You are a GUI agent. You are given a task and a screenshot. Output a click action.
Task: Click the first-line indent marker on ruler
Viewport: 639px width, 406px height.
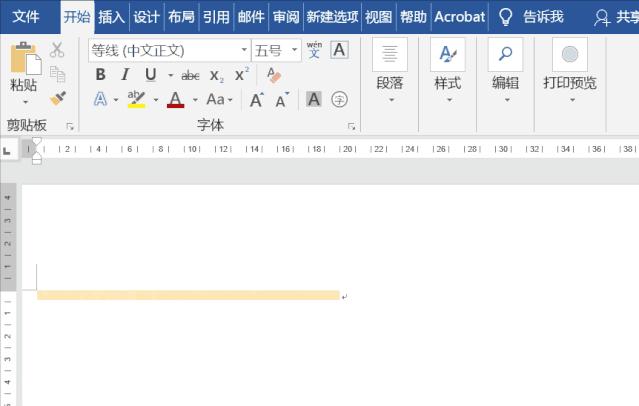pyautogui.click(x=37, y=141)
